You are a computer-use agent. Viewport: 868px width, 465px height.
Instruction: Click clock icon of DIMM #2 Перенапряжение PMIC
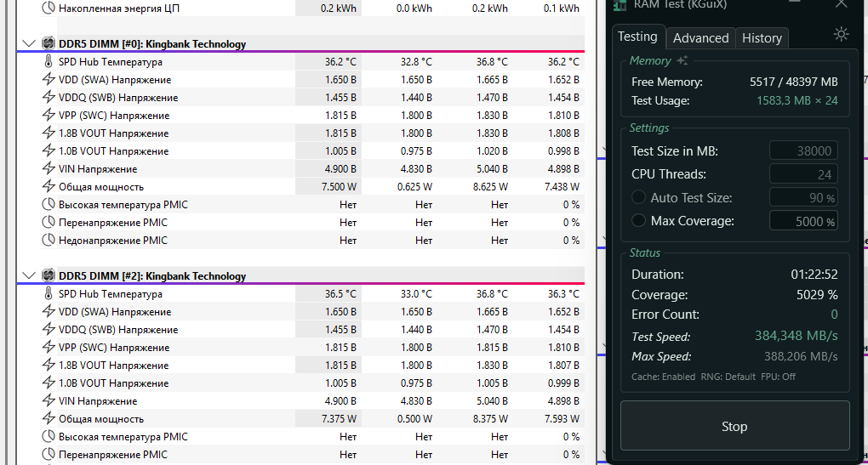(49, 454)
